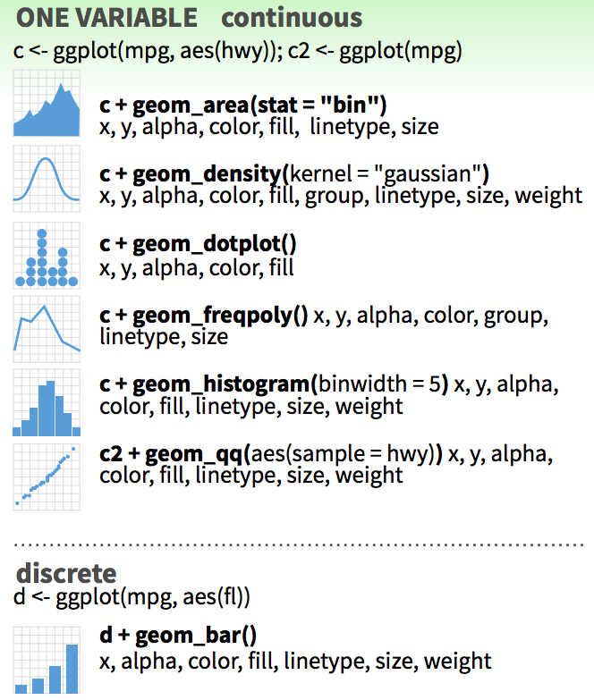Click the d <- ggplot(mpg, aes(fl)) code line
Image resolution: width=594 pixels, height=700 pixels.
pyautogui.click(x=132, y=595)
